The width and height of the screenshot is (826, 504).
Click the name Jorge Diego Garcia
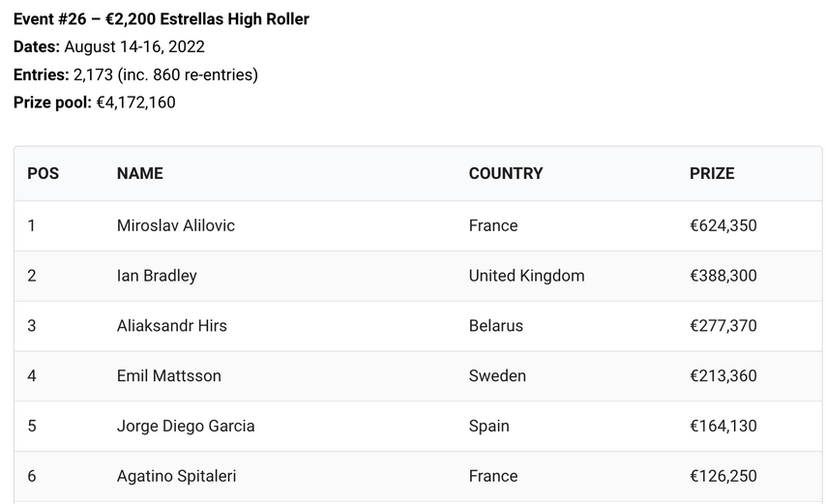point(186,426)
